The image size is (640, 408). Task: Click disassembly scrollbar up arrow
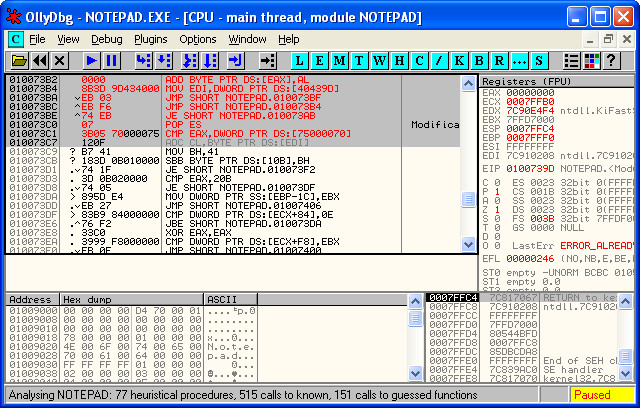(x=468, y=84)
